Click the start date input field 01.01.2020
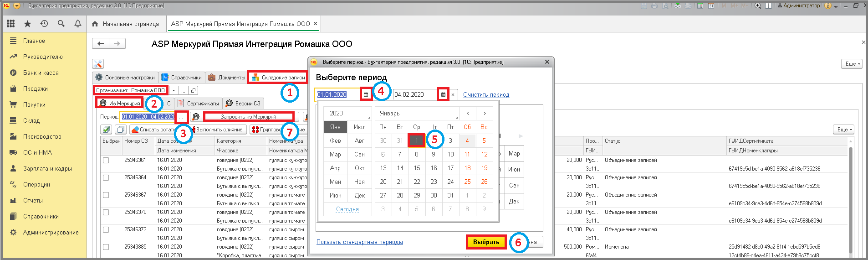 338,94
